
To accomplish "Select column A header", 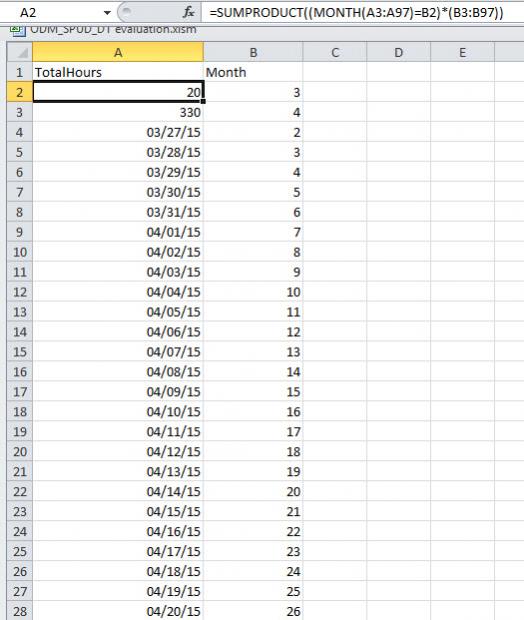I will coord(118,52).
